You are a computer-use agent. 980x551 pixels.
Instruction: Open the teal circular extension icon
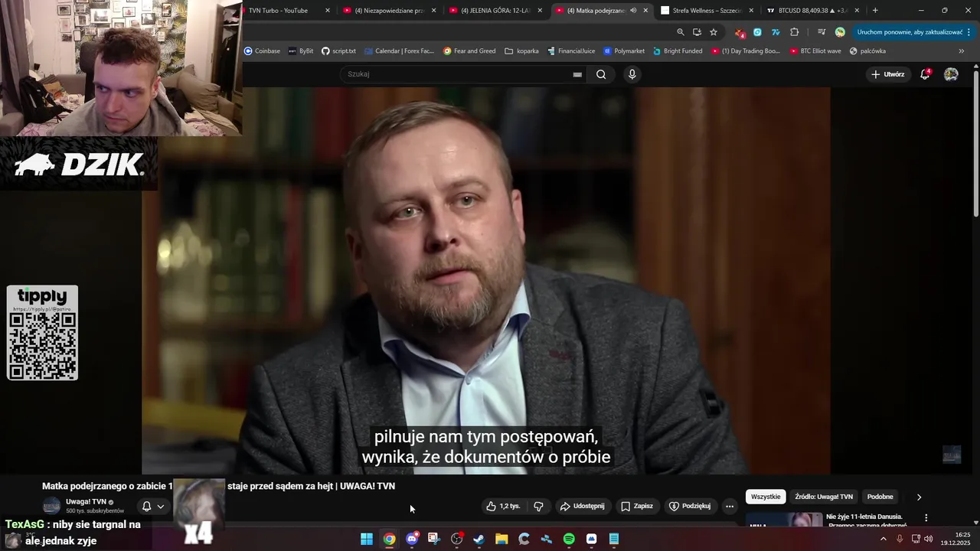[757, 32]
